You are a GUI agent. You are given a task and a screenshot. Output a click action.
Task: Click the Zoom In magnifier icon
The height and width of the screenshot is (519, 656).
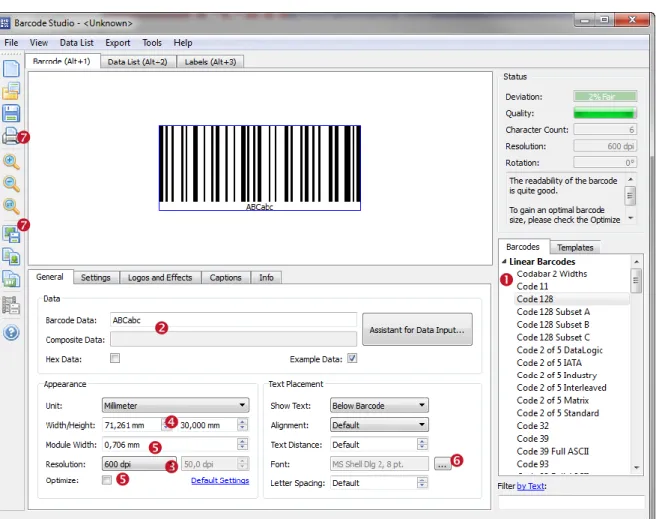point(11,161)
